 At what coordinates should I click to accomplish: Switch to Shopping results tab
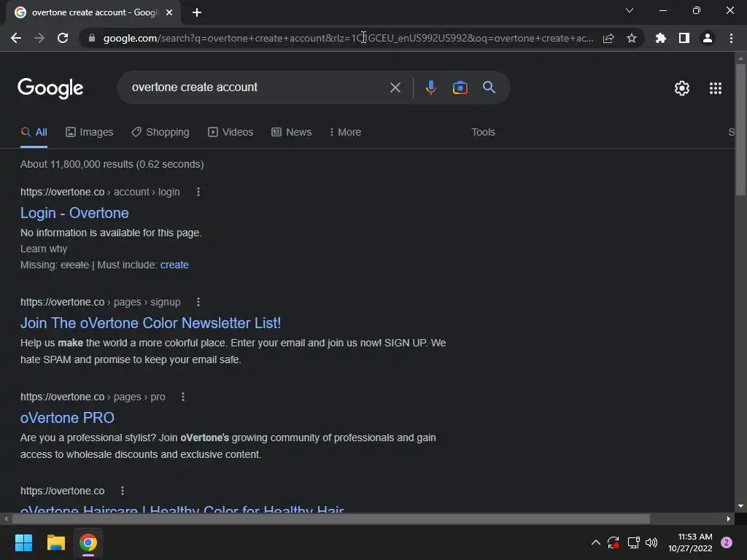click(160, 132)
